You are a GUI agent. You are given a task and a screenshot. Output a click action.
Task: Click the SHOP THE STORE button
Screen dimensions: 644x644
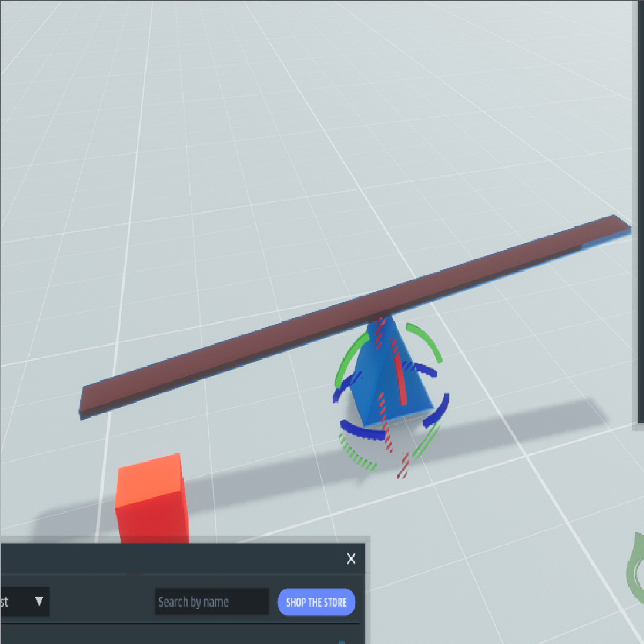pos(316,602)
